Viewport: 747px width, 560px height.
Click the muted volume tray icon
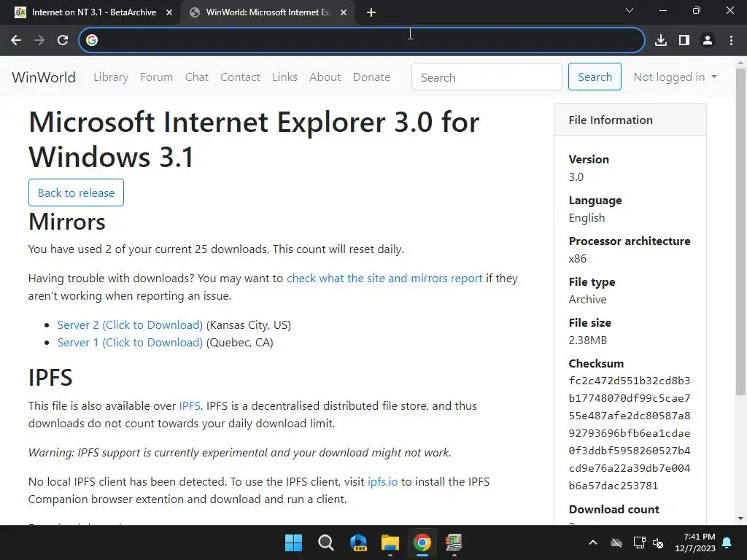tap(659, 542)
